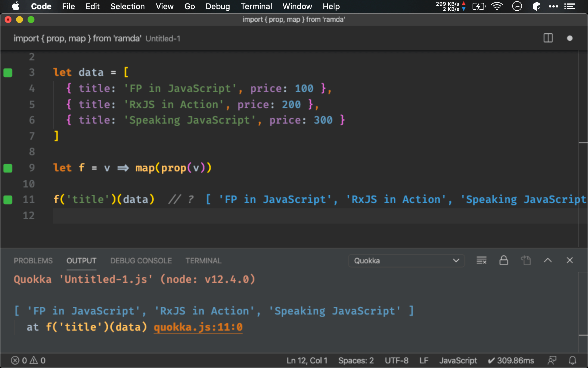
Task: Clear the output panel
Action: 481,260
